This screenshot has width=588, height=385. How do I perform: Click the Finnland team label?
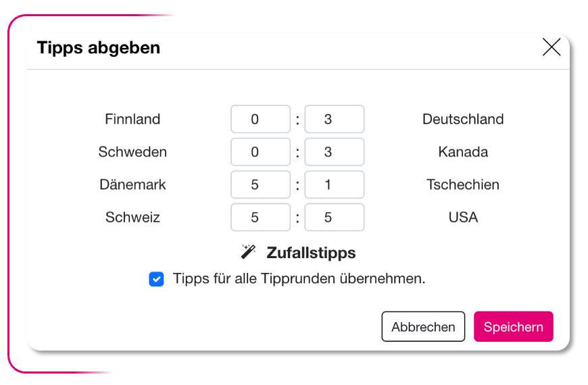[132, 120]
